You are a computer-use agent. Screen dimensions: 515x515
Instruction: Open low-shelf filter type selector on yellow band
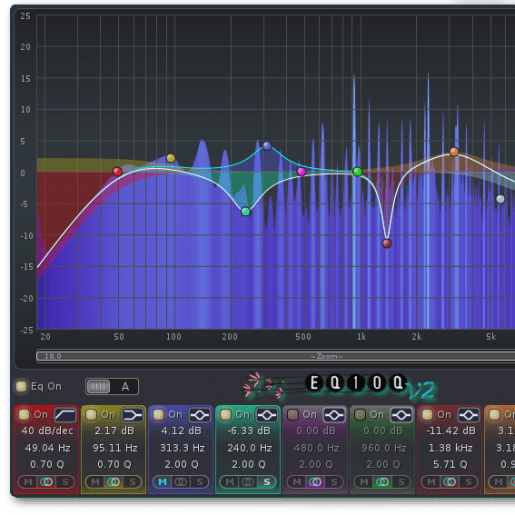(x=133, y=415)
